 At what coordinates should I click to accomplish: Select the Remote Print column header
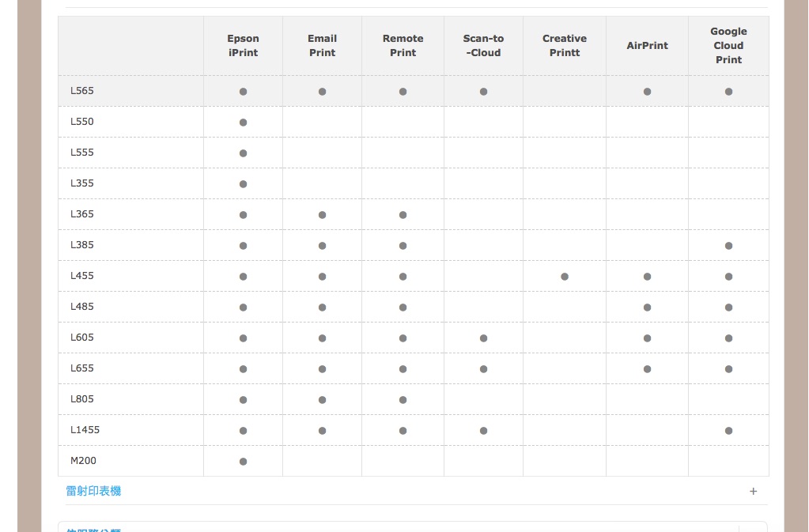(x=403, y=45)
